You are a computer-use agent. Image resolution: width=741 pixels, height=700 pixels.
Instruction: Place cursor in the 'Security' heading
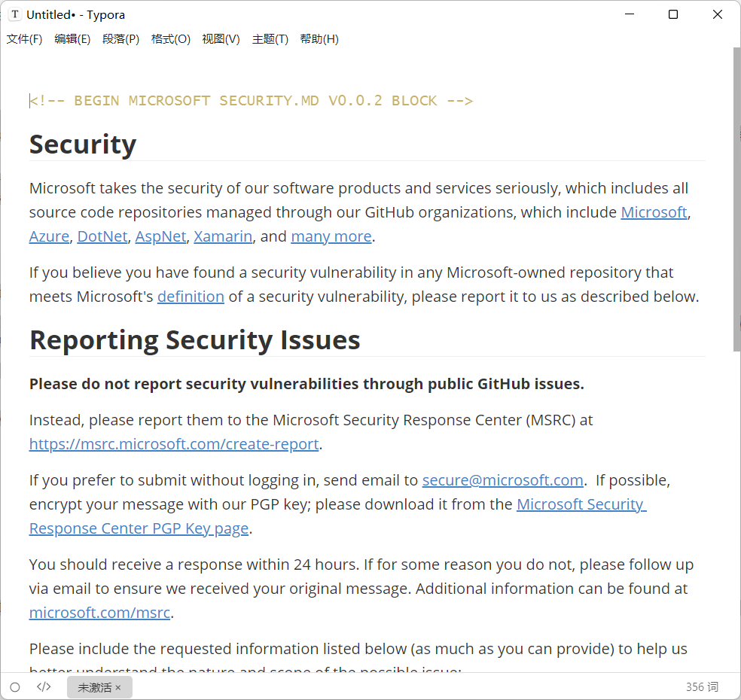[83, 145]
